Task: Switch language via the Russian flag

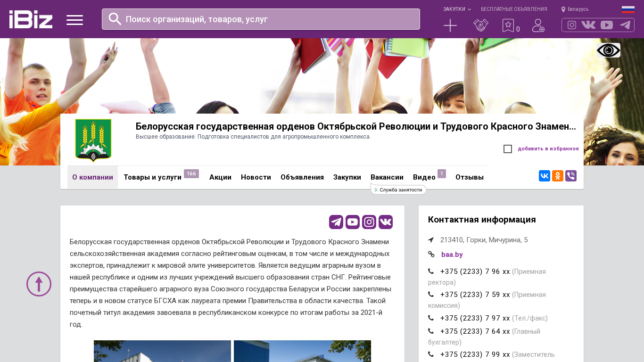Action: [628, 9]
